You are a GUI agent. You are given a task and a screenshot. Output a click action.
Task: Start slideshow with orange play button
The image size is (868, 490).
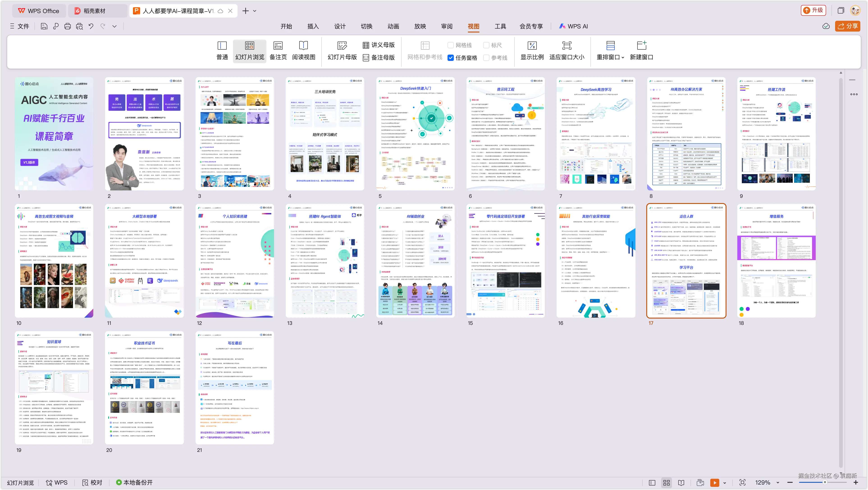[x=714, y=483]
